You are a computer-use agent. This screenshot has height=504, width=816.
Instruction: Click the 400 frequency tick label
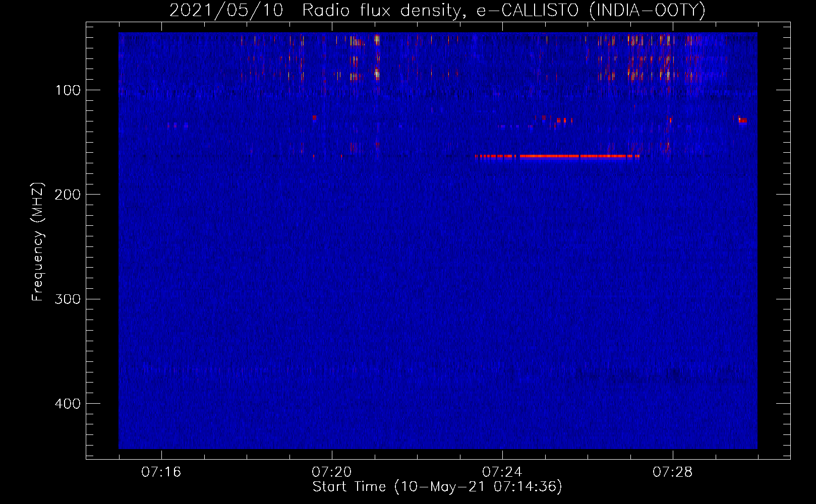pyautogui.click(x=68, y=404)
